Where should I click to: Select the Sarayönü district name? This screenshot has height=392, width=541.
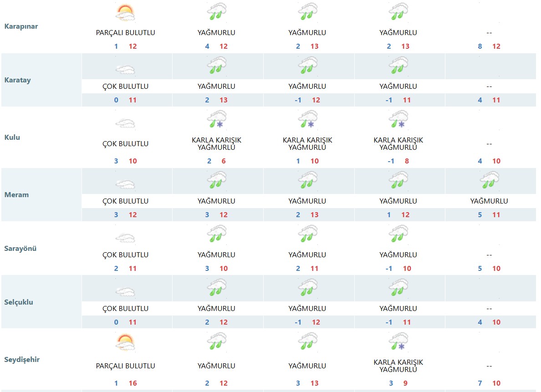click(x=20, y=249)
